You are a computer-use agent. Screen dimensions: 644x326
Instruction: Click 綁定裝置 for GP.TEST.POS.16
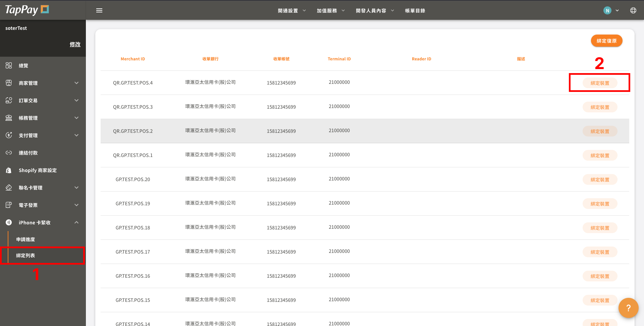tap(600, 276)
